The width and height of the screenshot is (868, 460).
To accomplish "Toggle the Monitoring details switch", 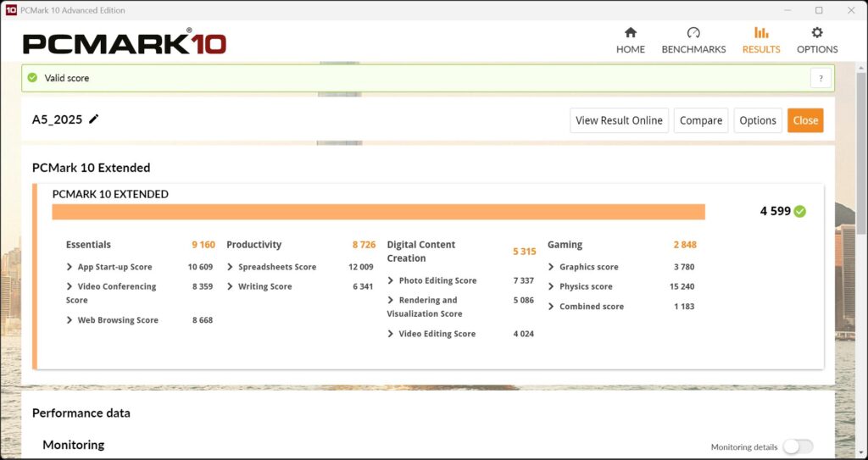I will [x=798, y=446].
